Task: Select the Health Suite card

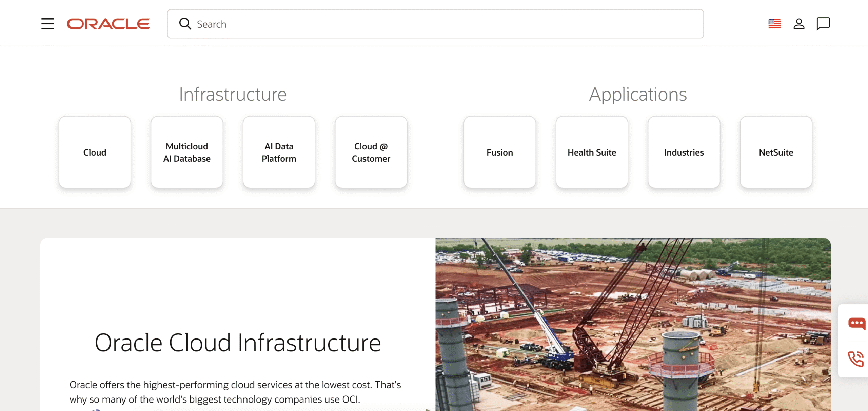Action: pyautogui.click(x=592, y=152)
